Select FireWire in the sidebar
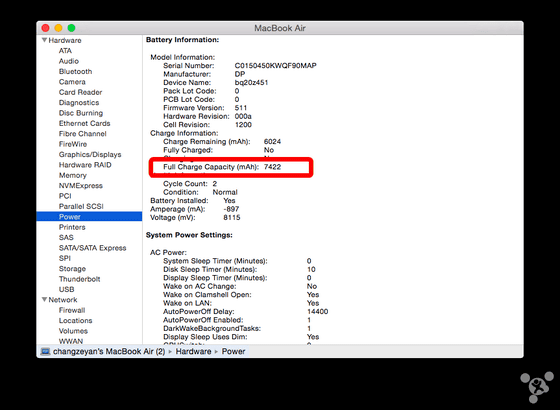The height and width of the screenshot is (410, 560). click(73, 144)
